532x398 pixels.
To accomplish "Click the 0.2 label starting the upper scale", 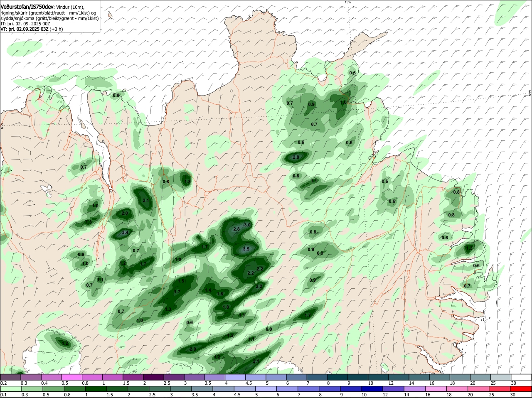I will (3, 383).
